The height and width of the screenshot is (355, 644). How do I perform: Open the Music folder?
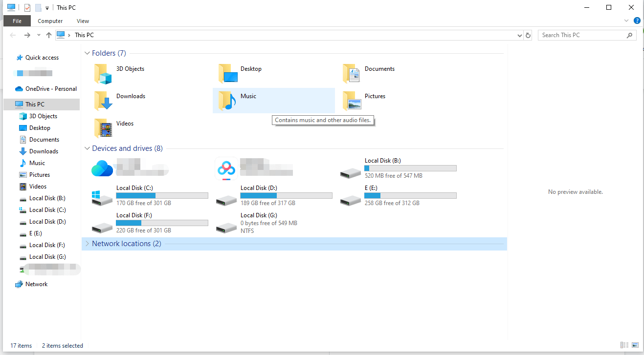coord(248,96)
